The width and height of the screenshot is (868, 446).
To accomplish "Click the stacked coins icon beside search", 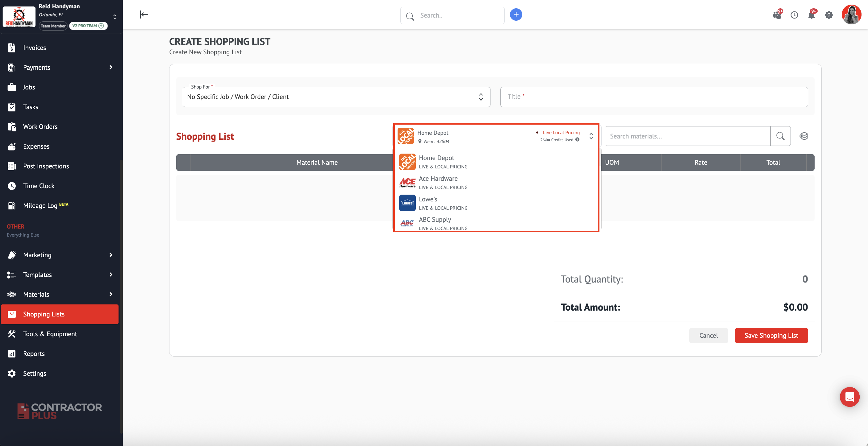I will (803, 136).
